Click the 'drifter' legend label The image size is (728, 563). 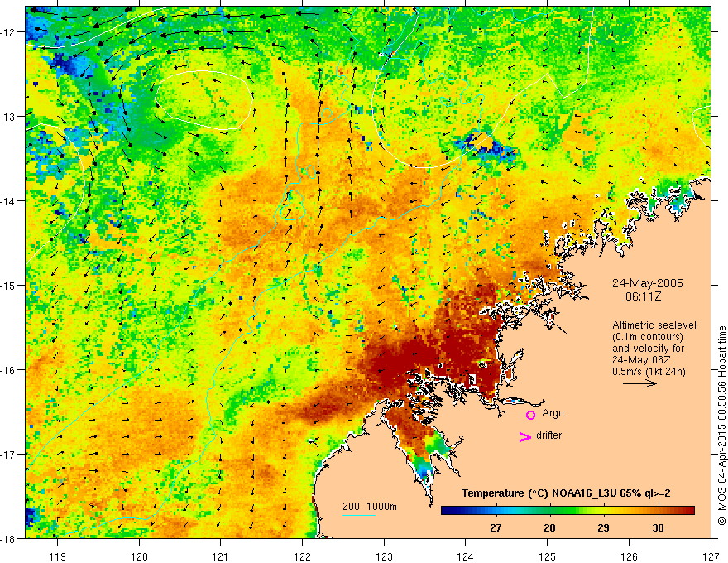pyautogui.click(x=548, y=435)
